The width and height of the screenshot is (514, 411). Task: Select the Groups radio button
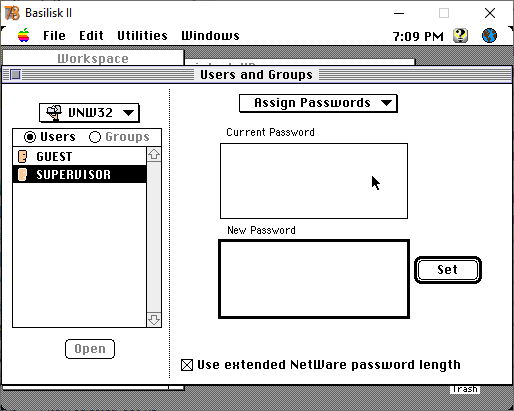coord(119,137)
